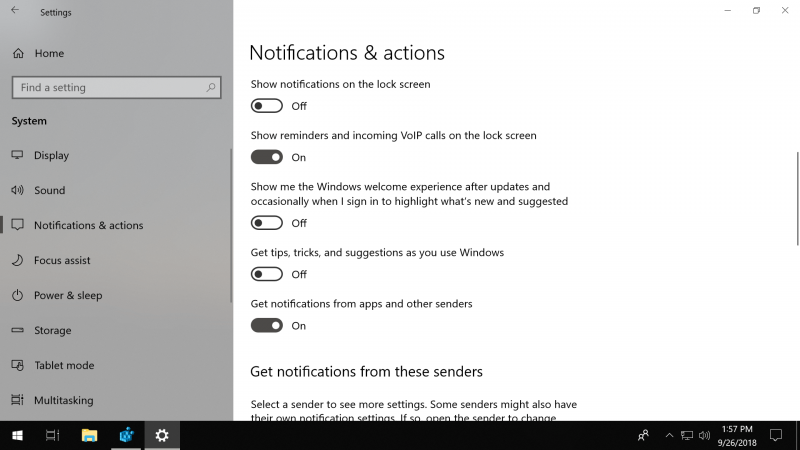Click the volume speaker tray icon
Image resolution: width=800 pixels, height=450 pixels.
(x=705, y=435)
